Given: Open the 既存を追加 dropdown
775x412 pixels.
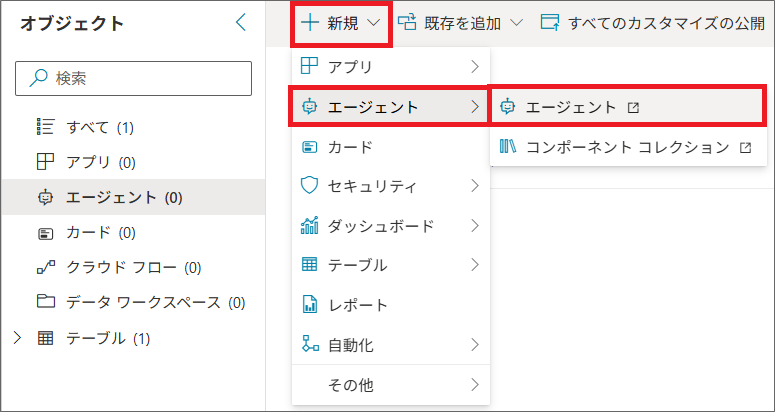Looking at the screenshot, I should (460, 23).
